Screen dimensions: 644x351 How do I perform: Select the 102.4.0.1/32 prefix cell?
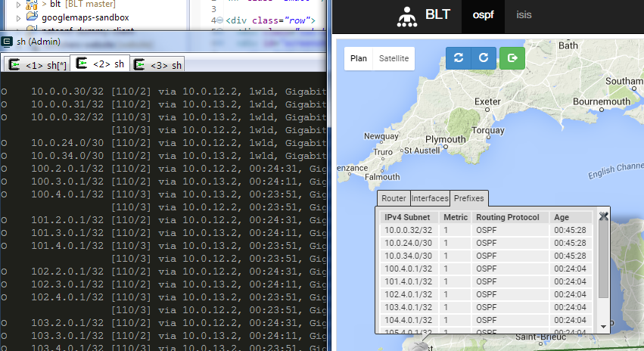tap(408, 294)
